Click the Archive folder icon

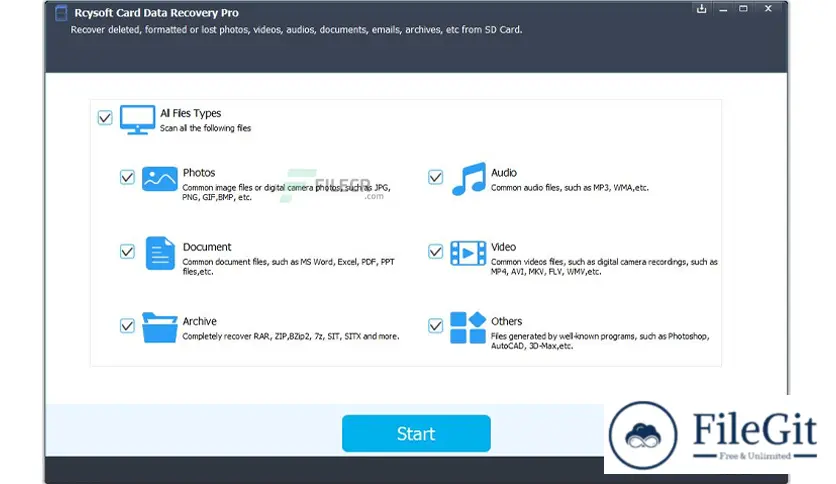click(x=159, y=327)
